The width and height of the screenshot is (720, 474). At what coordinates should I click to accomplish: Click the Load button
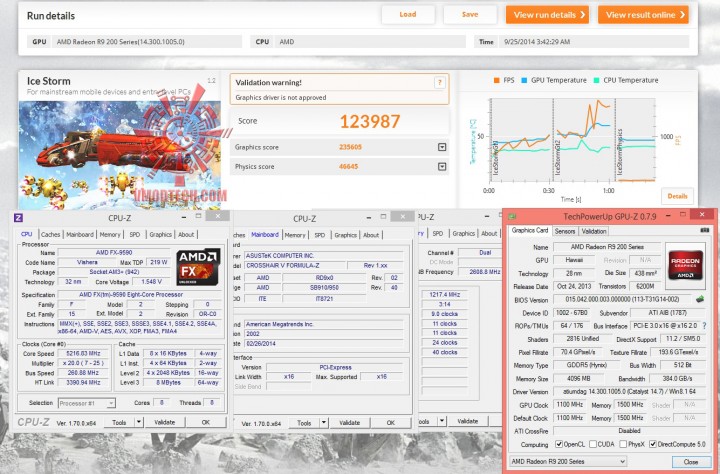[408, 15]
